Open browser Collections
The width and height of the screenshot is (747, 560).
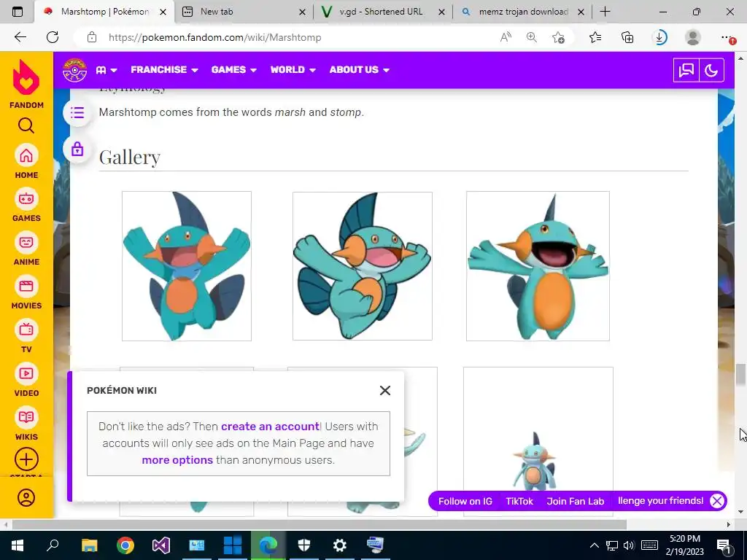(x=627, y=37)
